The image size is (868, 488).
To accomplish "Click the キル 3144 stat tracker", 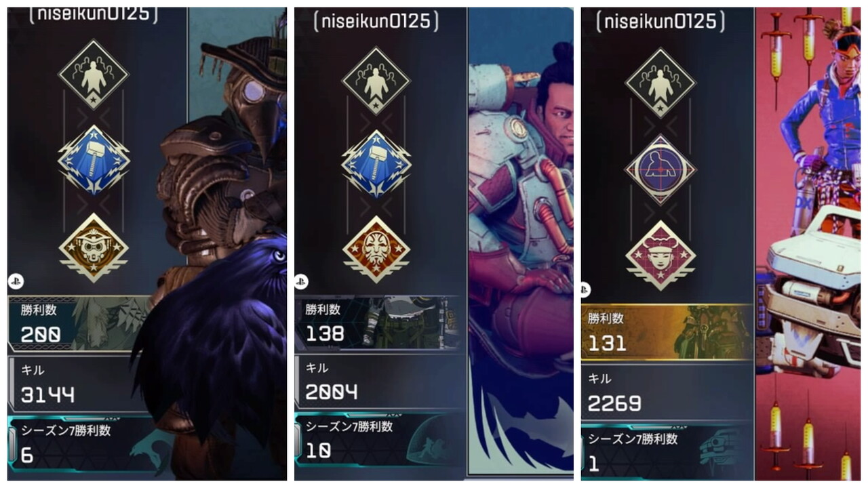I will click(79, 384).
